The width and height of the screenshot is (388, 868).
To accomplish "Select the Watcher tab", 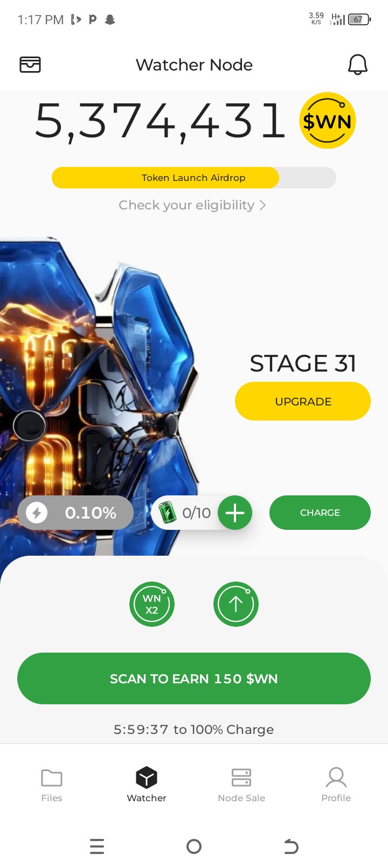I will pyautogui.click(x=147, y=785).
